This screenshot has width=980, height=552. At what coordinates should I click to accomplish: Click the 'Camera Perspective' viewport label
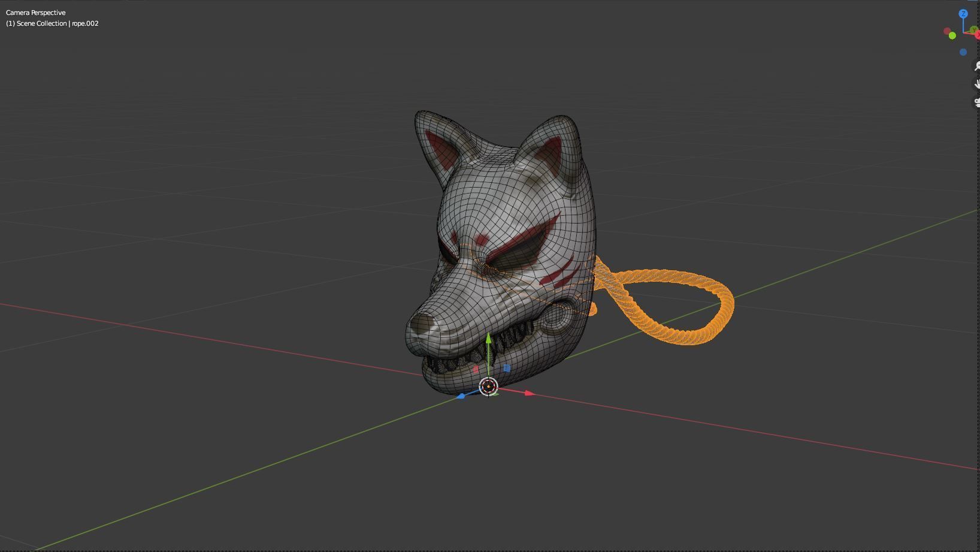pos(36,13)
